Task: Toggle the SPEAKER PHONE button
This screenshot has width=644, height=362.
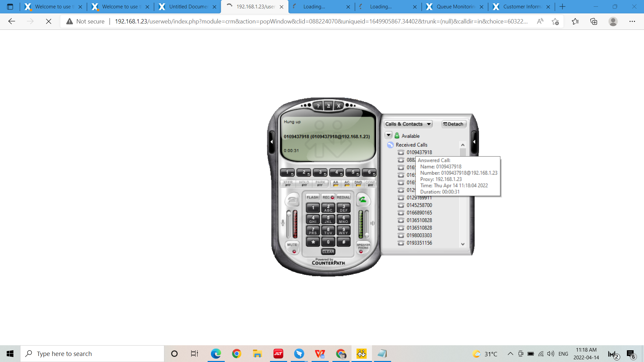Action: pyautogui.click(x=363, y=247)
